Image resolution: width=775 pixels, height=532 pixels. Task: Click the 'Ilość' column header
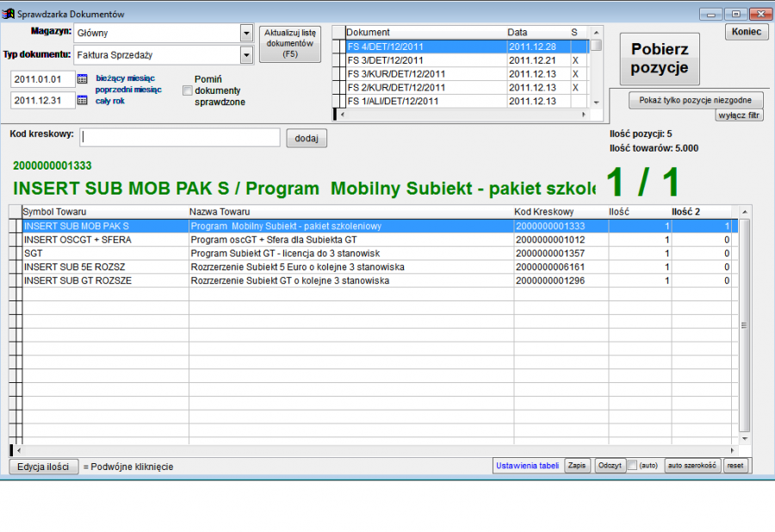click(640, 212)
